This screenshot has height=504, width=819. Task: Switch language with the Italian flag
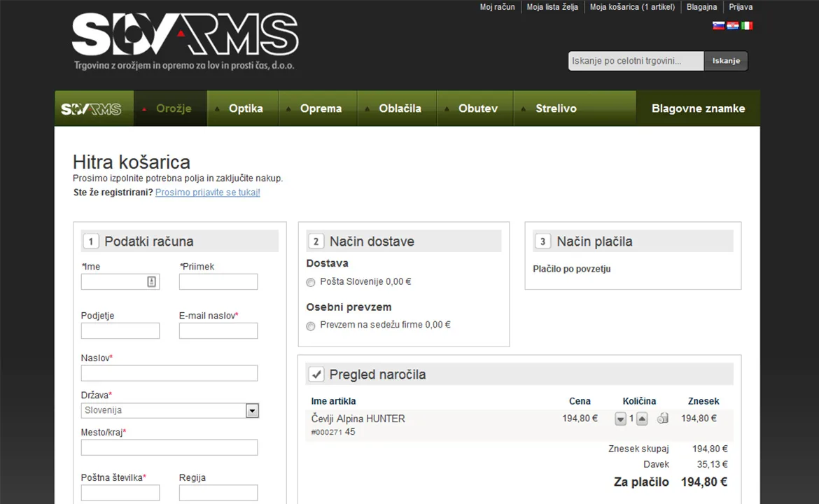747,26
